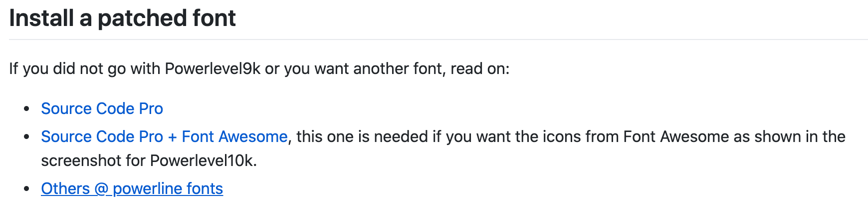Click the bullet before Source Code Pro + Font Awesome
This screenshot has width=868, height=209.
(x=27, y=136)
